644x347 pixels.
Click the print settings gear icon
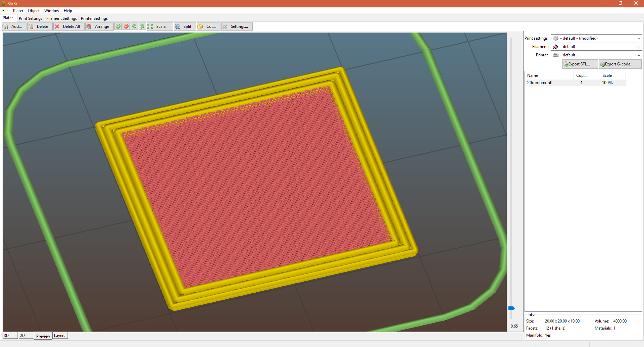pyautogui.click(x=556, y=38)
